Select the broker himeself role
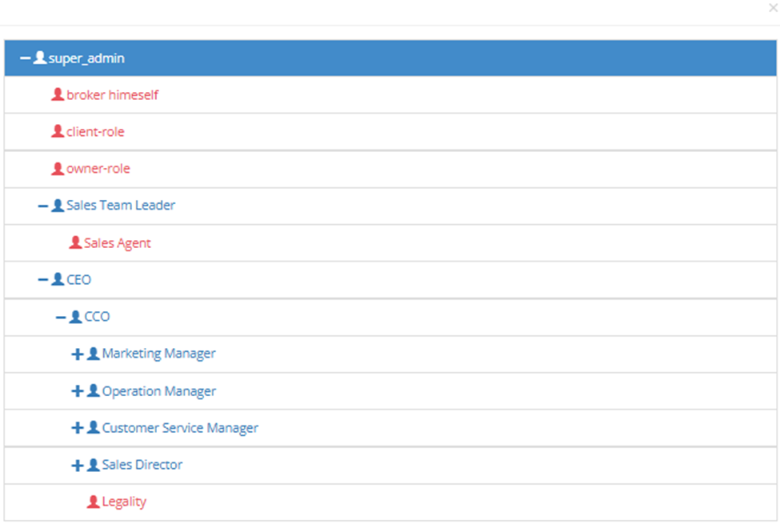The image size is (780, 532). coord(113,95)
